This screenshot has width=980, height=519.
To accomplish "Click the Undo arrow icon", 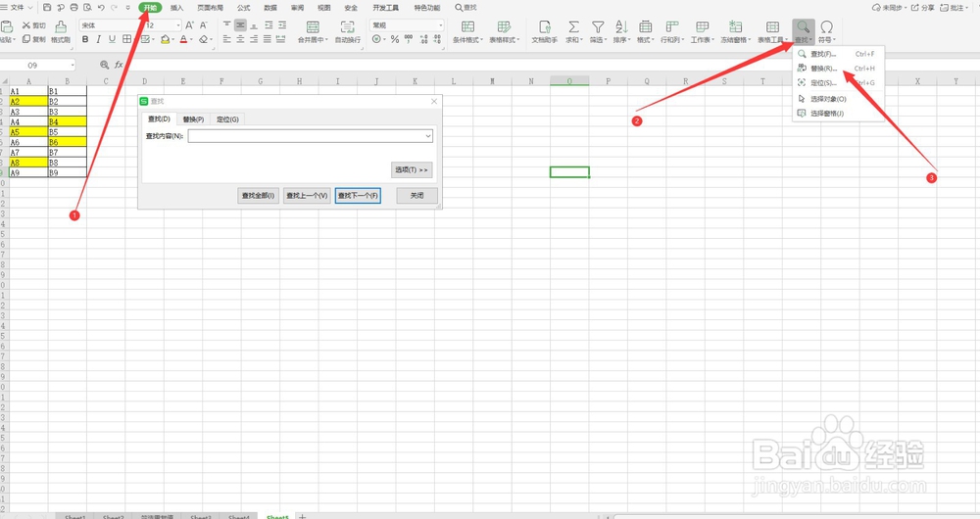I will pyautogui.click(x=101, y=8).
